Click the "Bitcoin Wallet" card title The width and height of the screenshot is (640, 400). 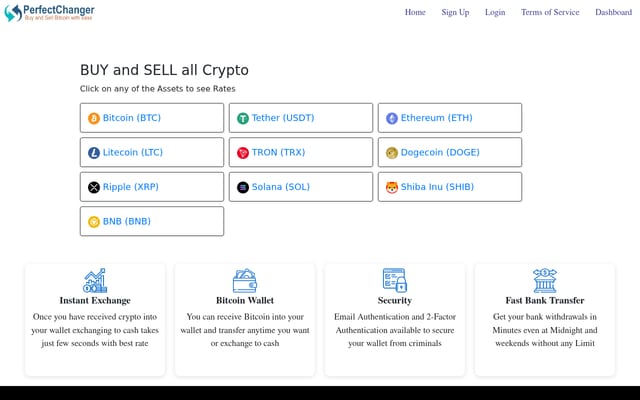pos(245,300)
